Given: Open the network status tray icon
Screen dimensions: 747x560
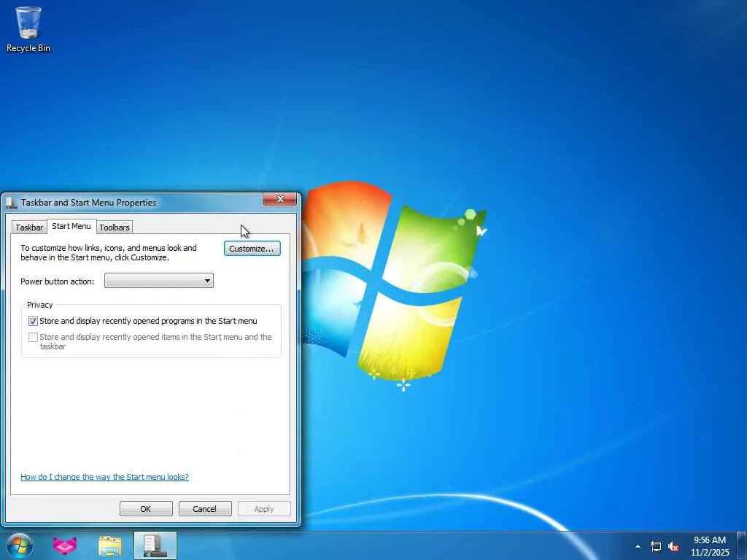Looking at the screenshot, I should pyautogui.click(x=656, y=546).
